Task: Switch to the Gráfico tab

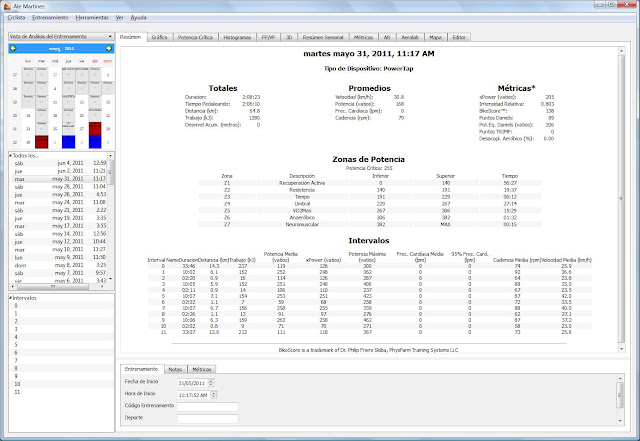Action: click(160, 37)
